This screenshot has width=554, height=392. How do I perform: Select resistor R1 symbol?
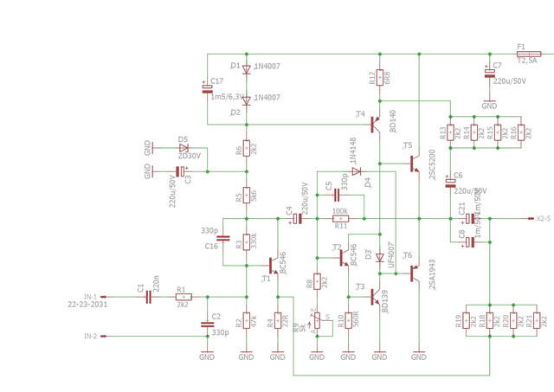[184, 297]
